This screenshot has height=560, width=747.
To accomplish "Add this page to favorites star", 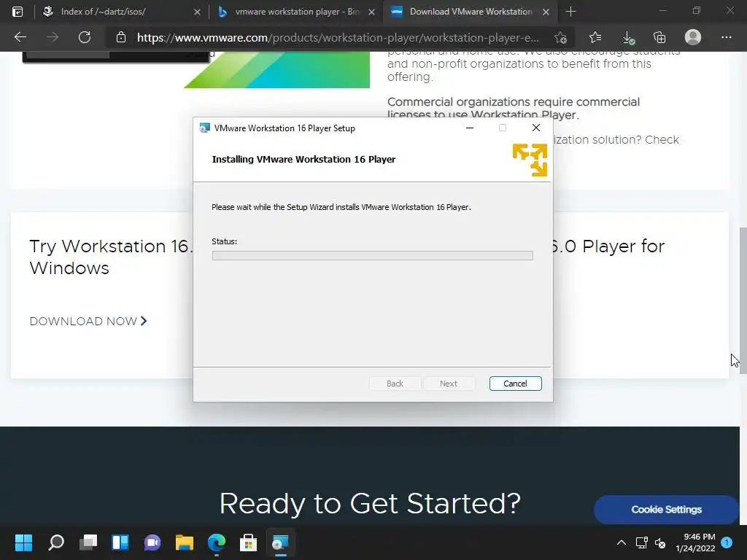I will (x=561, y=37).
